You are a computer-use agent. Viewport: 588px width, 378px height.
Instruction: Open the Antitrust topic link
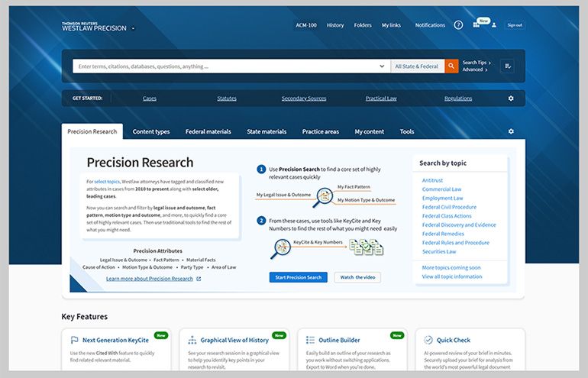click(x=432, y=180)
